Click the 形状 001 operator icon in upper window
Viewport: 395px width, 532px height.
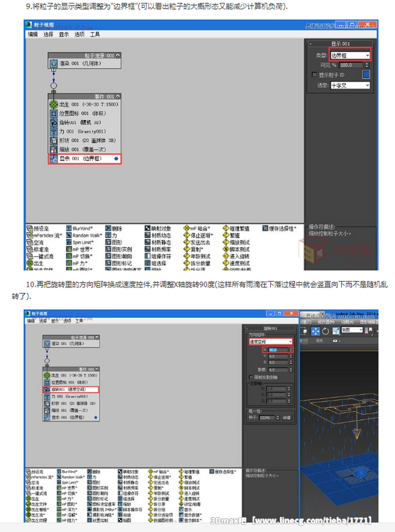click(x=54, y=140)
